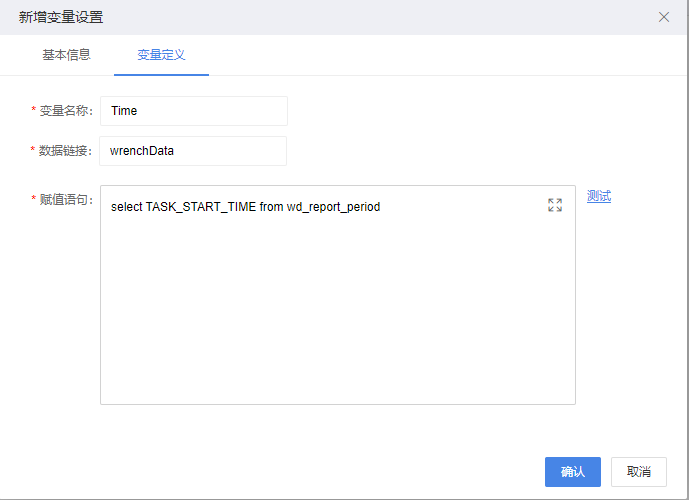Image resolution: width=689 pixels, height=500 pixels.
Task: Click the red asterisk beside 变量名称
Action: point(33,109)
